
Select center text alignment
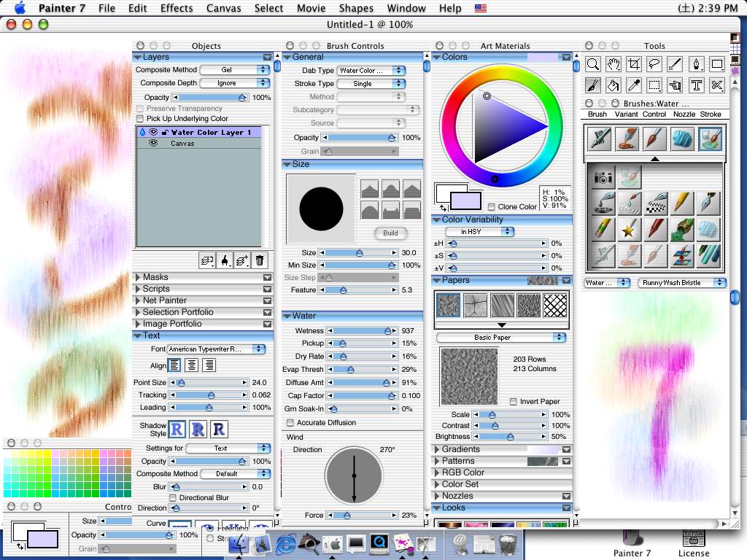(192, 365)
